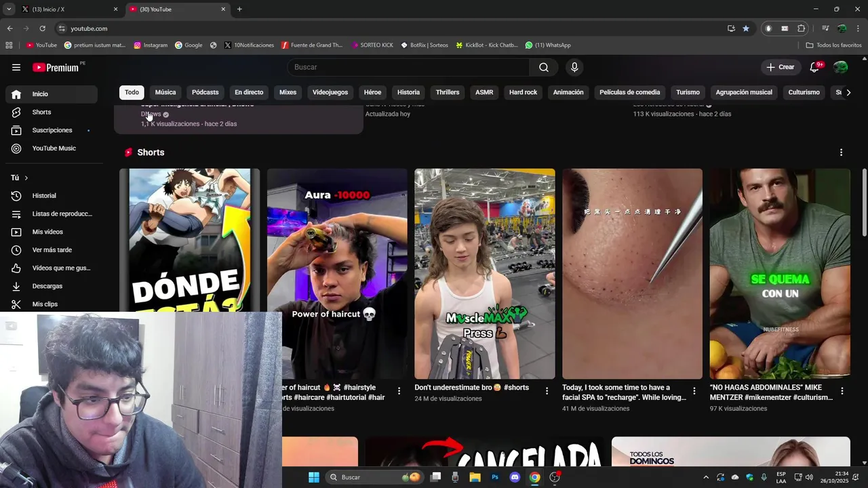The image size is (868, 488).
Task: Open options for Mike Mentzer short
Action: point(842,391)
